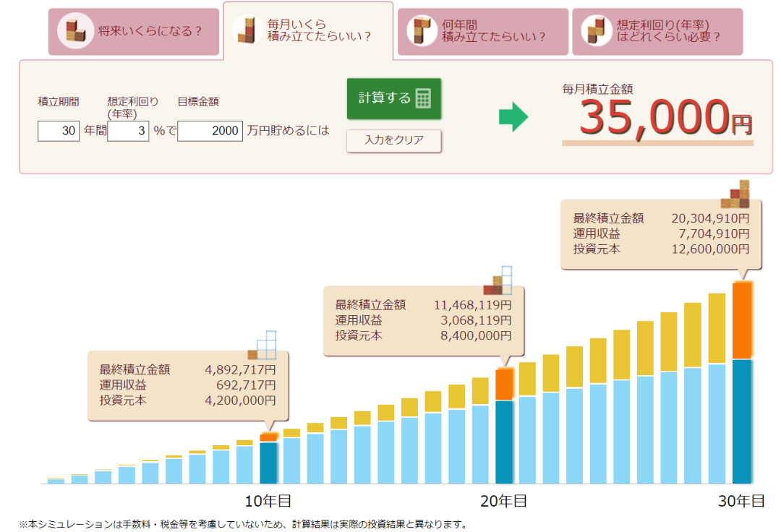Viewport: 781px width, 532px height.
Task: Click the blocks icon above 20年目 tooltip
Action: 498,280
